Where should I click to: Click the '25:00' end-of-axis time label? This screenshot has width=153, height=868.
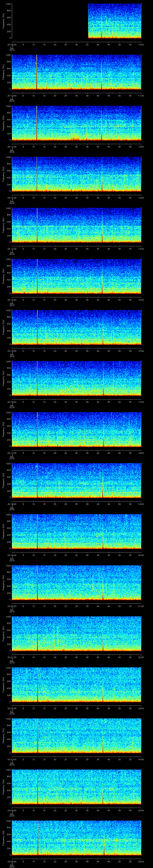click(x=141, y=810)
